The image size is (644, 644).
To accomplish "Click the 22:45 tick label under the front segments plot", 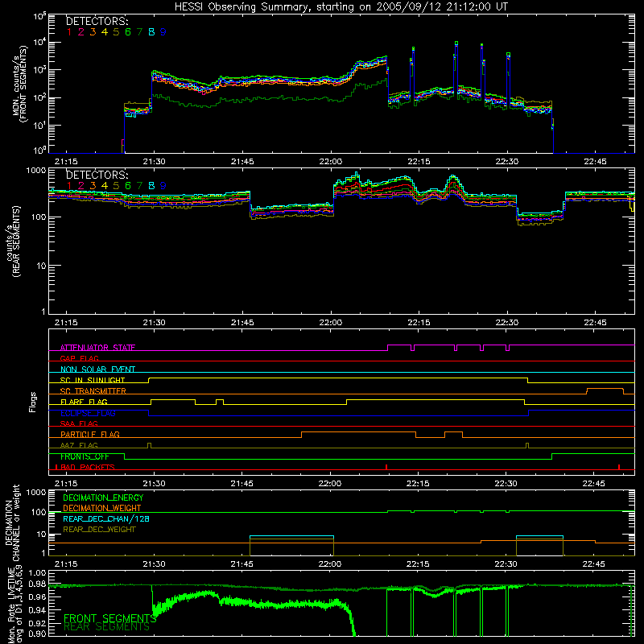I will click(595, 162).
